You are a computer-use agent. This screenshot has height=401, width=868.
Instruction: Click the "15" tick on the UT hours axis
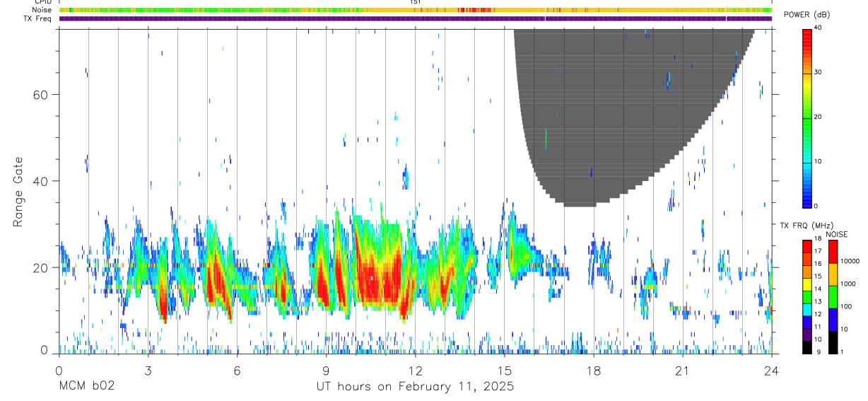point(505,370)
